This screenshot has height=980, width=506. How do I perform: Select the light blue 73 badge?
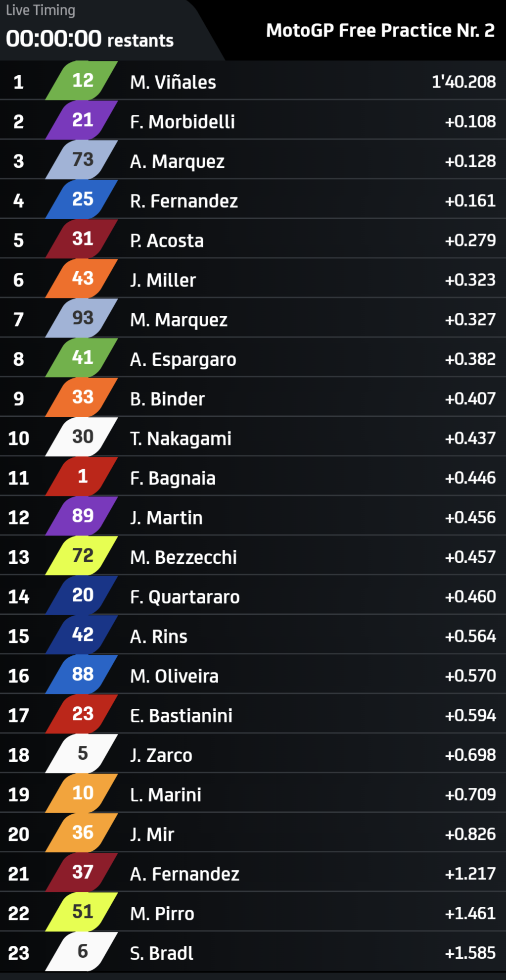(x=82, y=159)
